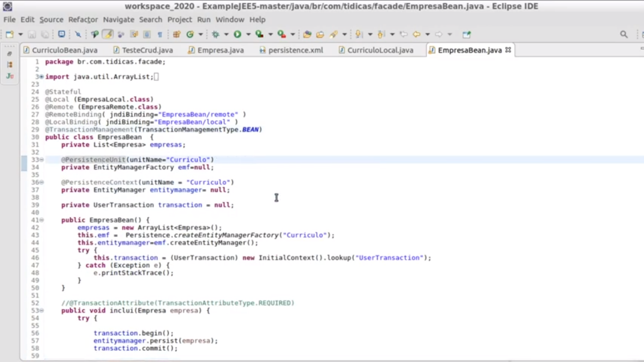Open the Coverage dropdown arrow
644x362 pixels.
pyautogui.click(x=271, y=34)
